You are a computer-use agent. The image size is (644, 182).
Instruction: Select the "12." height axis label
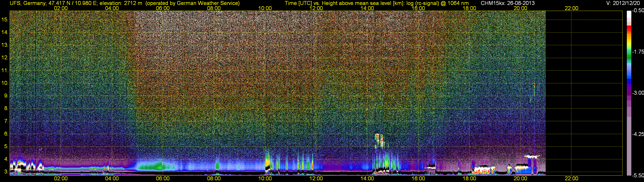(x=5, y=58)
